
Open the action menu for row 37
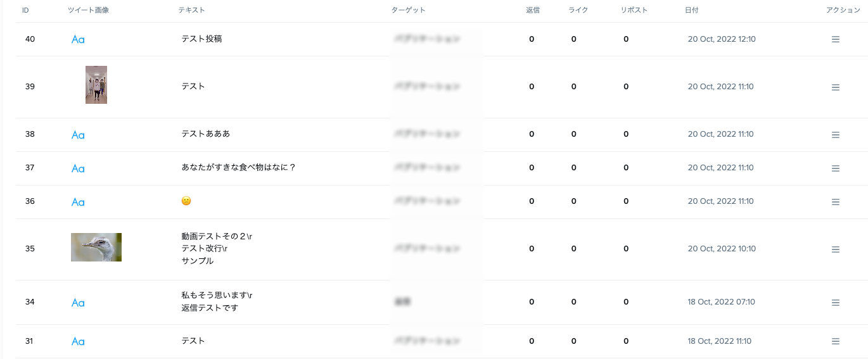[x=835, y=168]
